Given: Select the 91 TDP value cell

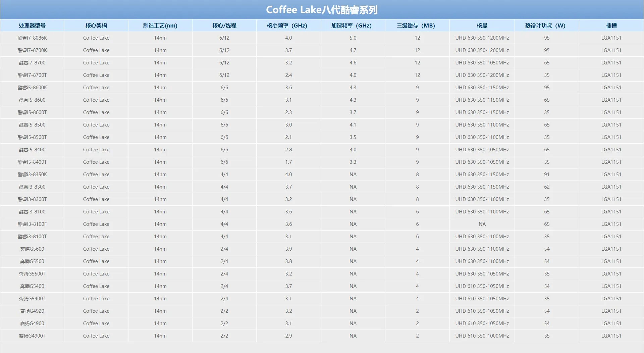Looking at the screenshot, I should pyautogui.click(x=547, y=174).
